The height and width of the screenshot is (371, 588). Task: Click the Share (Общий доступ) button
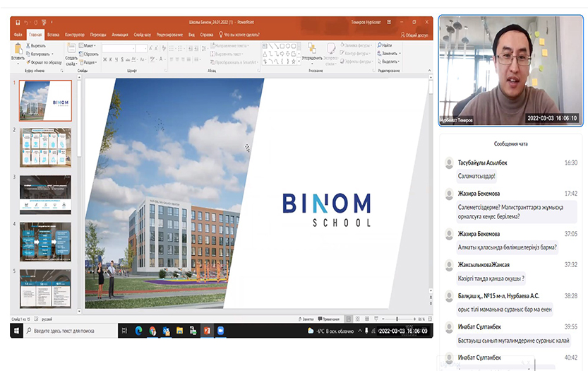(414, 34)
